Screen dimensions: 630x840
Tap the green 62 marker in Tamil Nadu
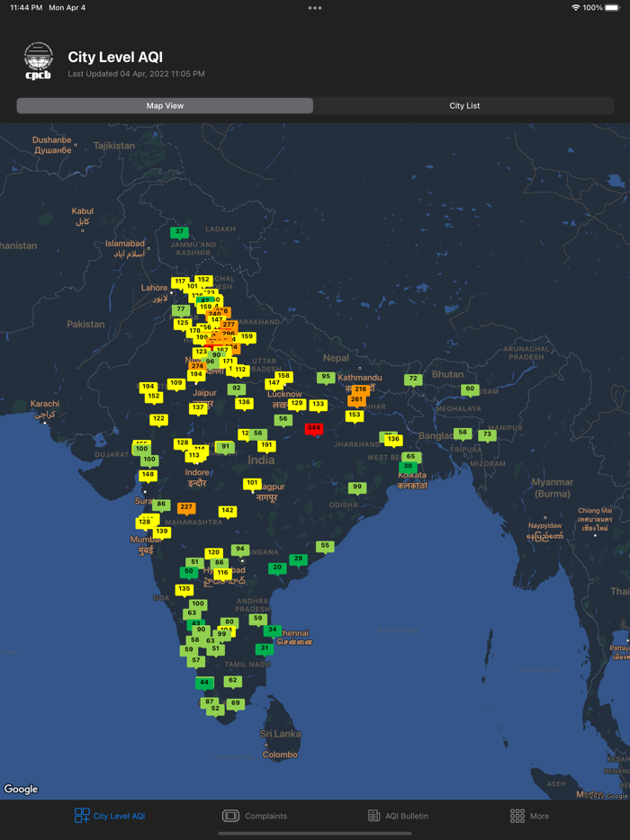(x=233, y=681)
